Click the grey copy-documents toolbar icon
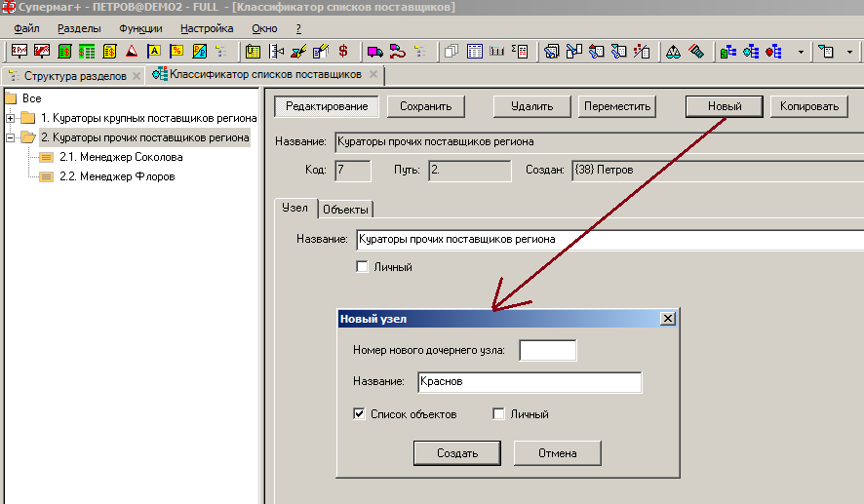The width and height of the screenshot is (864, 504). tap(452, 52)
